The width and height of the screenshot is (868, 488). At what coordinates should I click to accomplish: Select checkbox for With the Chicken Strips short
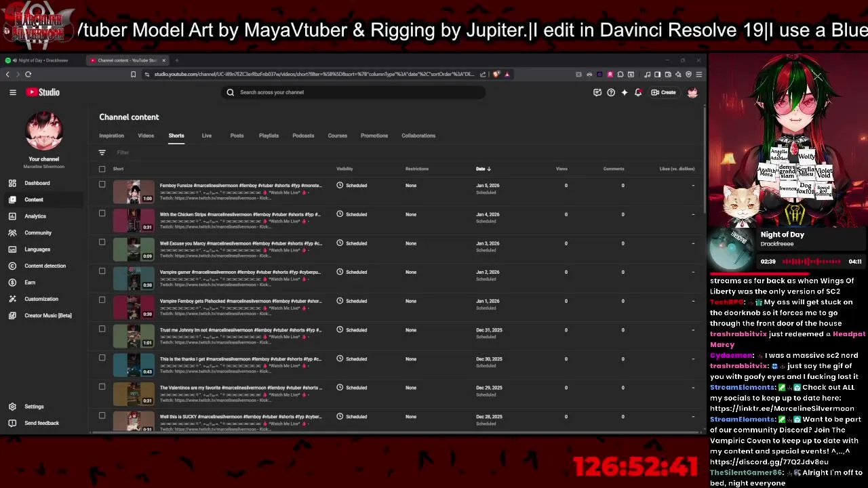pos(102,213)
